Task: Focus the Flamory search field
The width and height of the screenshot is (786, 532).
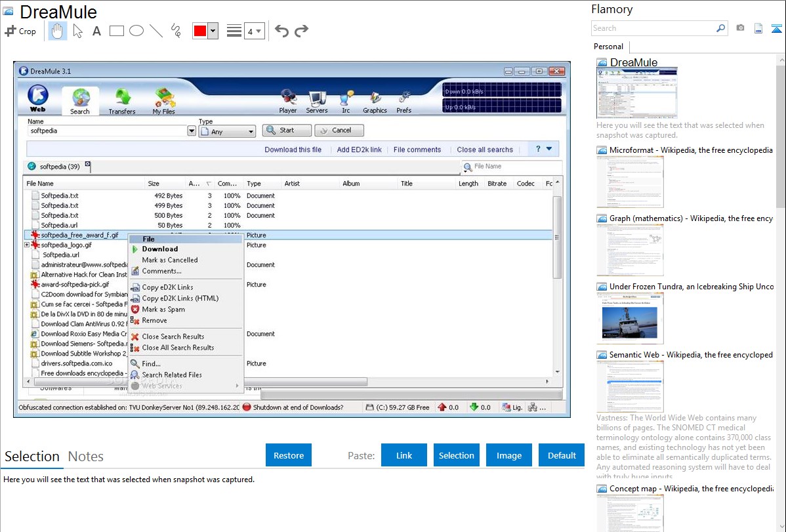Action: point(653,28)
